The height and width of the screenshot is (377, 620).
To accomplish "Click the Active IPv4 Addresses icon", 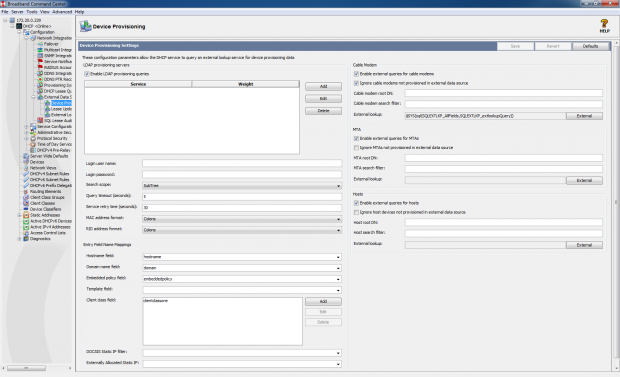I will (x=26, y=227).
